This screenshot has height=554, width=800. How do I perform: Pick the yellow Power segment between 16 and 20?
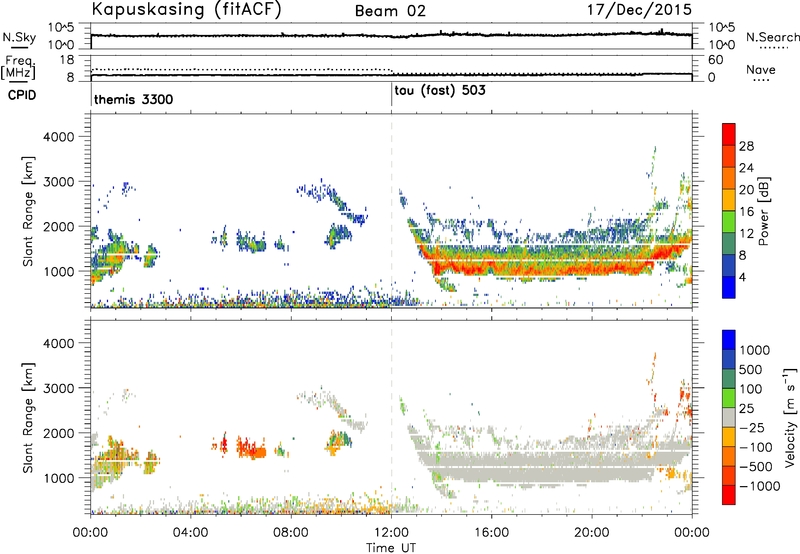(x=729, y=200)
